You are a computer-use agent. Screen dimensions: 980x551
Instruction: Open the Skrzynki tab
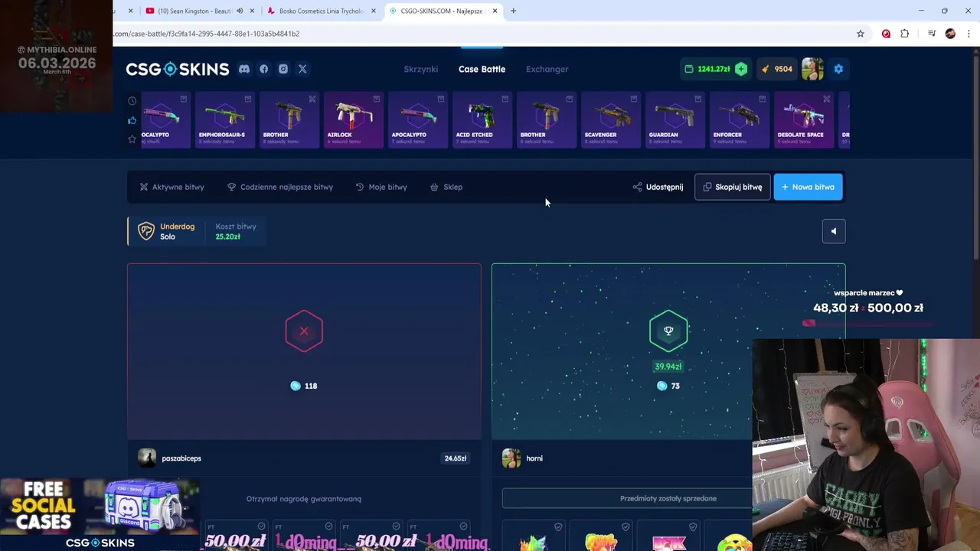click(421, 69)
